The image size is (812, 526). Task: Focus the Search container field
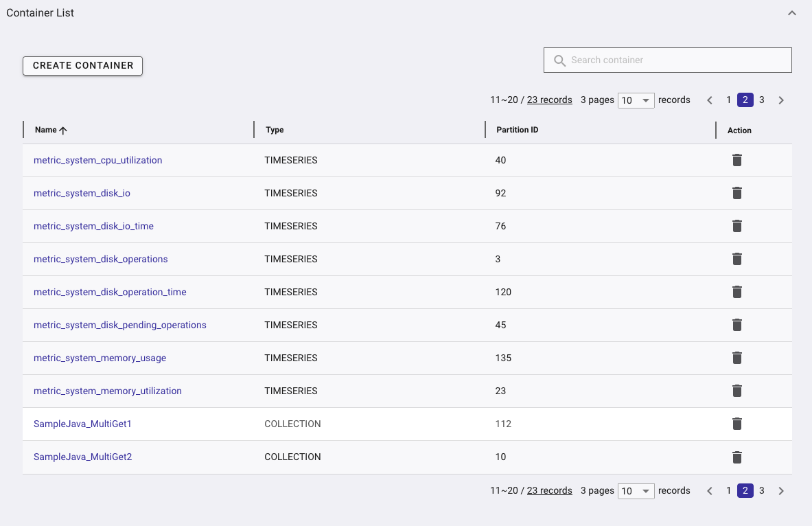(668, 60)
